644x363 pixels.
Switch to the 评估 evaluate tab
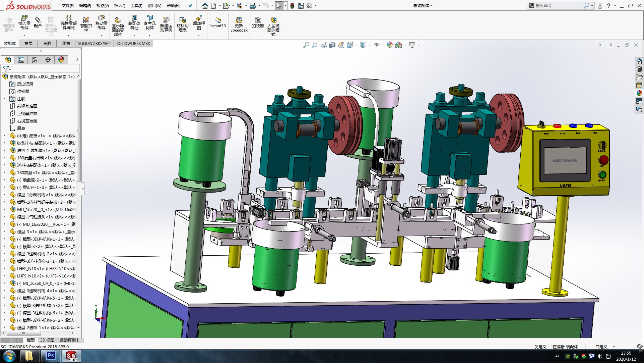pos(66,44)
